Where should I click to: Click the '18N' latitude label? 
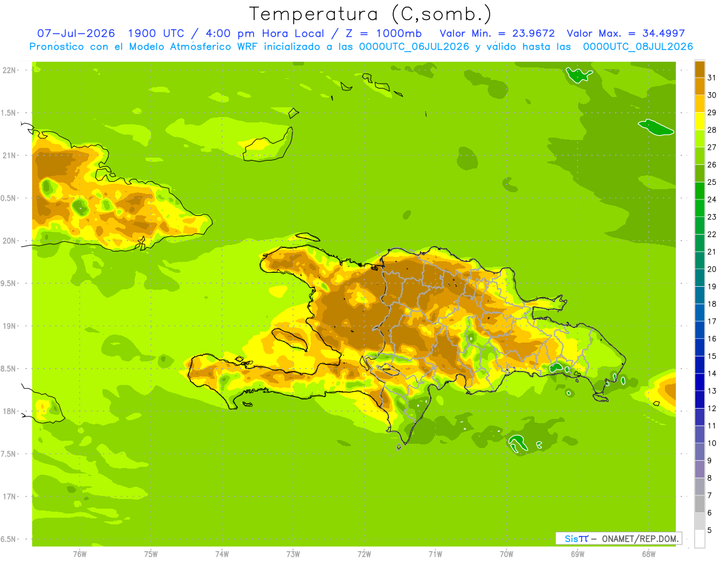coord(10,411)
